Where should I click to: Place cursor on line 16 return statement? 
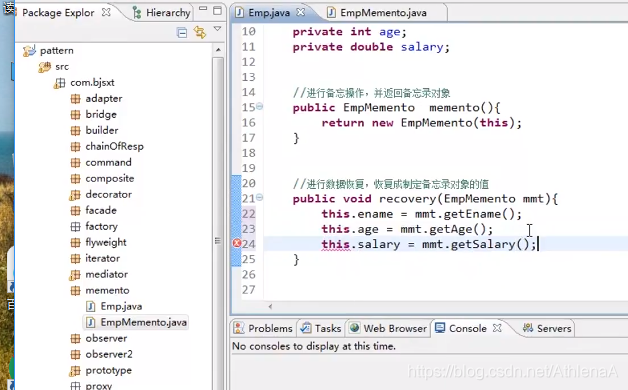(421, 123)
